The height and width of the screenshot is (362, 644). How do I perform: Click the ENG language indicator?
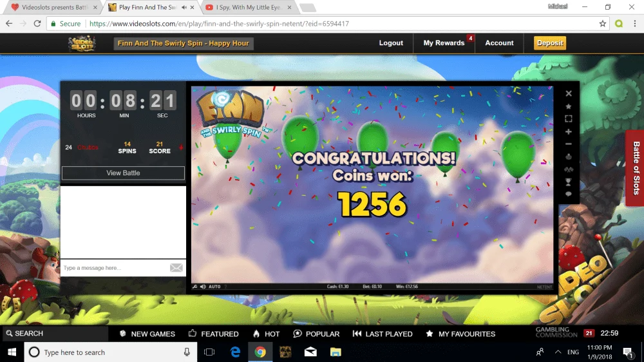(x=573, y=352)
